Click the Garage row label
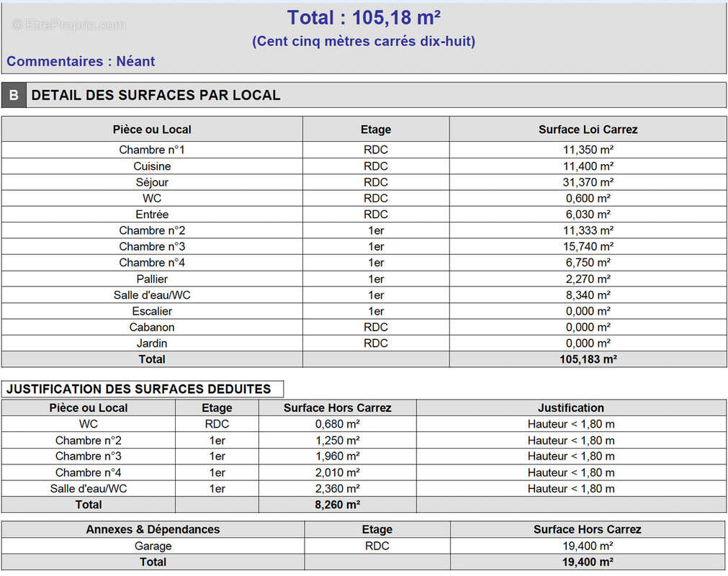 pos(153,546)
